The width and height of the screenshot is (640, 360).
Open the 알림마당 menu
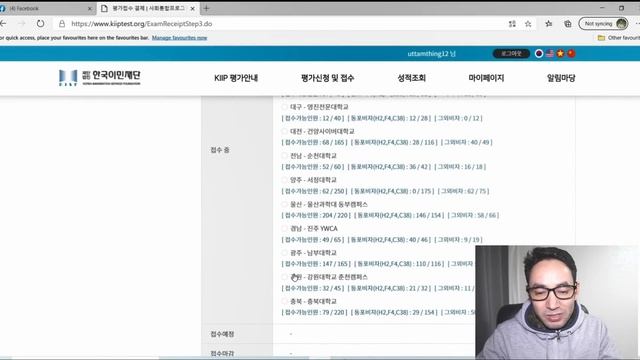[561, 78]
